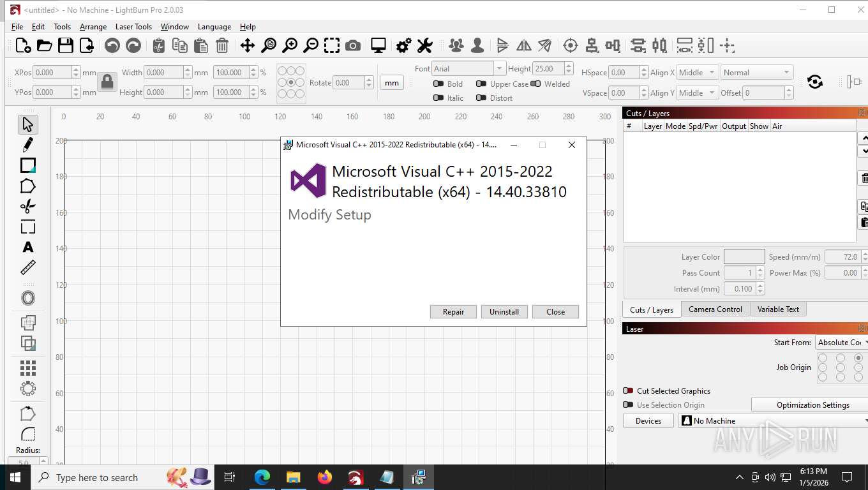This screenshot has width=868, height=490.
Task: Open the Start From dropdown
Action: tap(841, 342)
